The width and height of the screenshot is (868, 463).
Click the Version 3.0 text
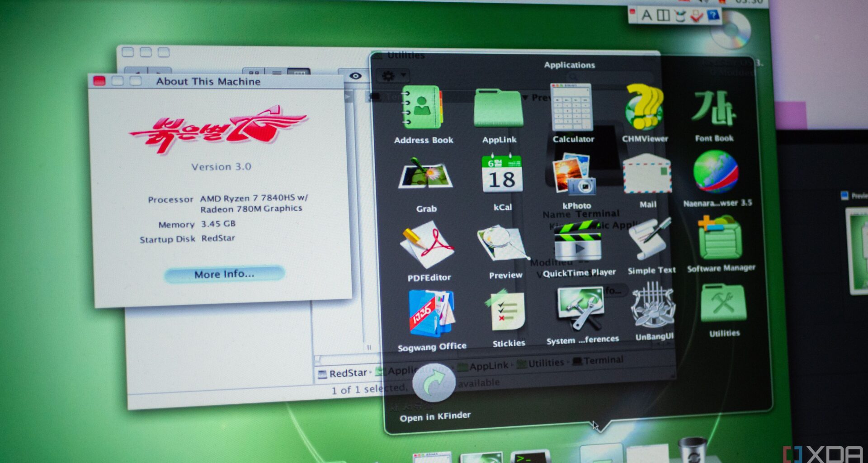coord(221,167)
